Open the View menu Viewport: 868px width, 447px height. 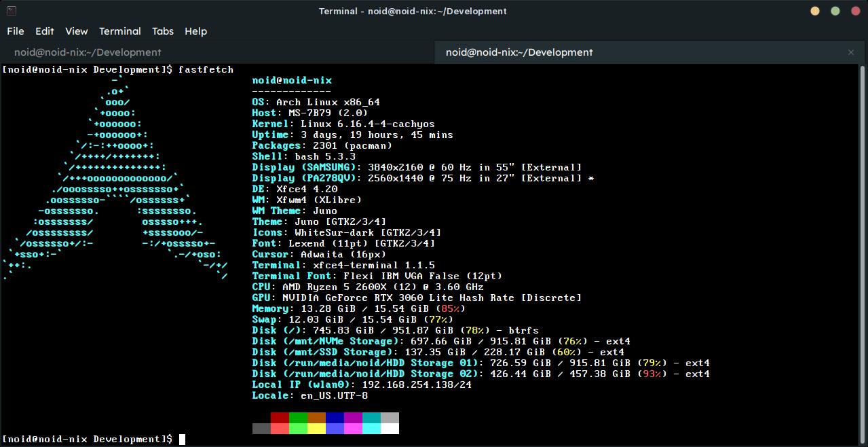[x=77, y=31]
